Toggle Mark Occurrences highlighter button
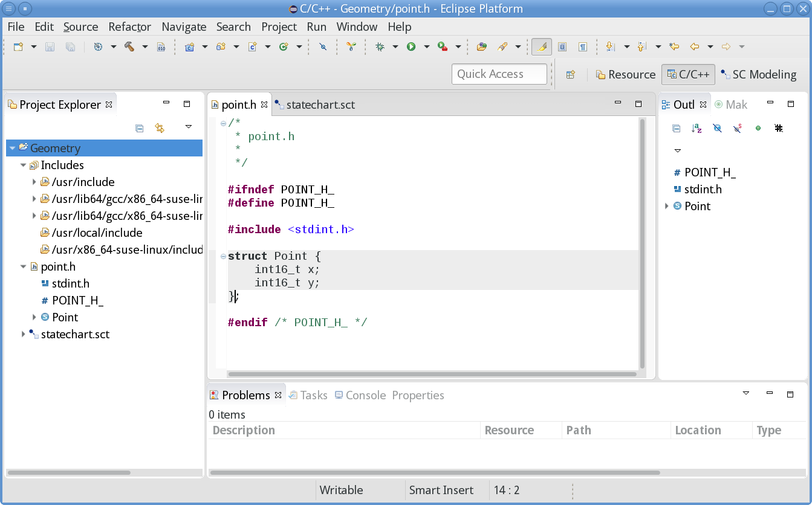This screenshot has width=812, height=505. pos(542,47)
